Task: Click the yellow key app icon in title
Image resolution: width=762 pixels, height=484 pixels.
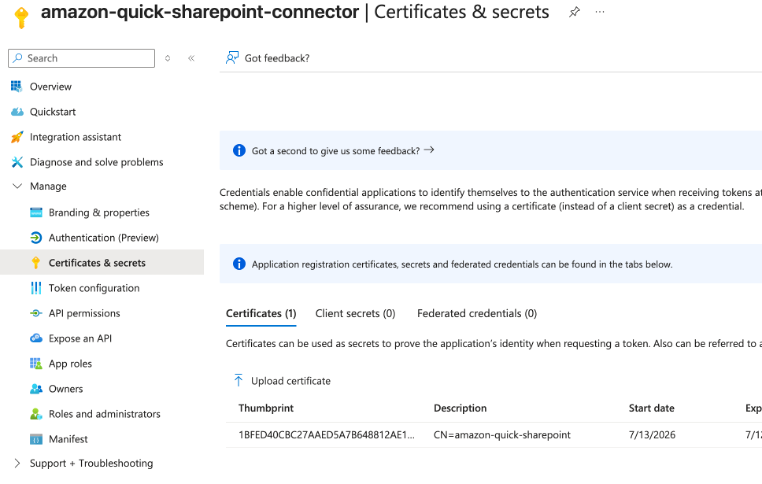Action: [21, 17]
